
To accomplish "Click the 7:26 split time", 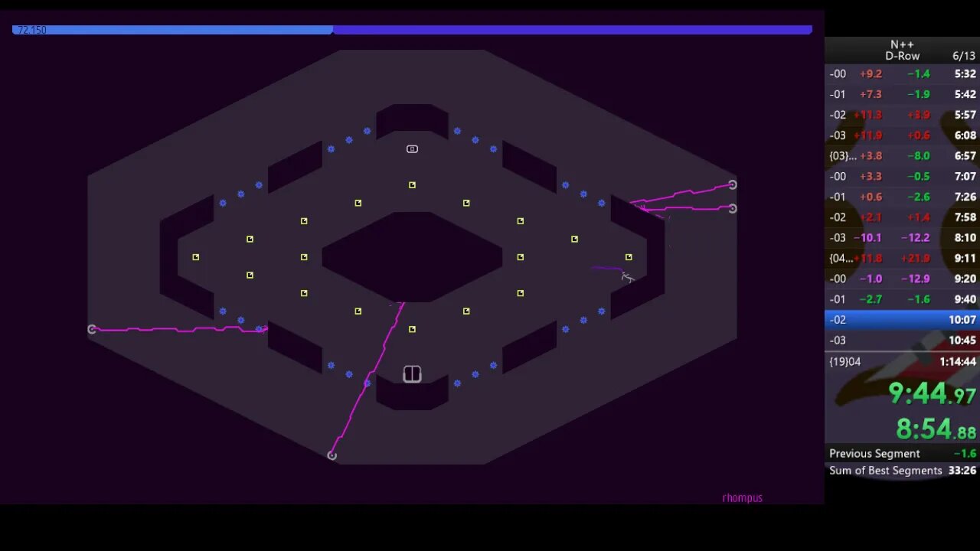I will [x=965, y=197].
